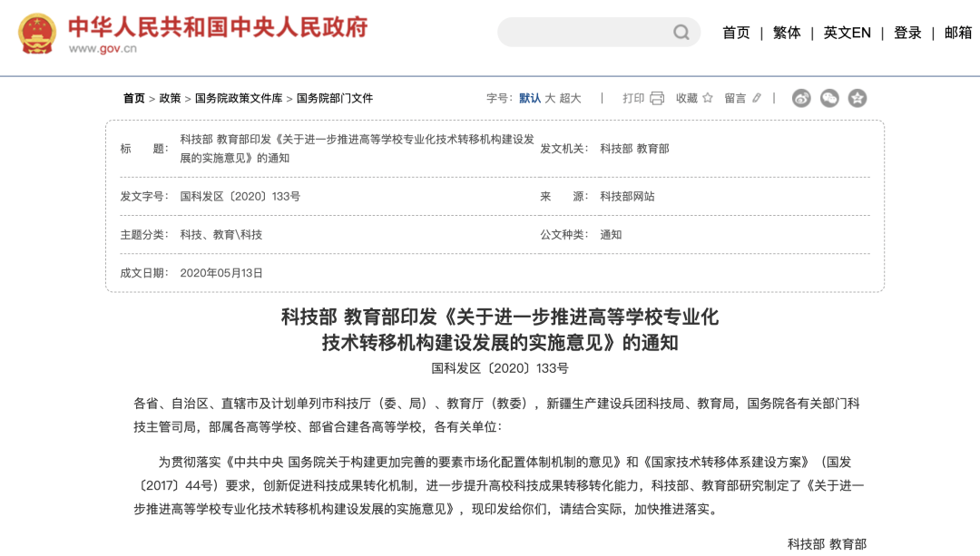980x556 pixels.
Task: Go to 政策 in breadcrumb
Action: (x=170, y=98)
